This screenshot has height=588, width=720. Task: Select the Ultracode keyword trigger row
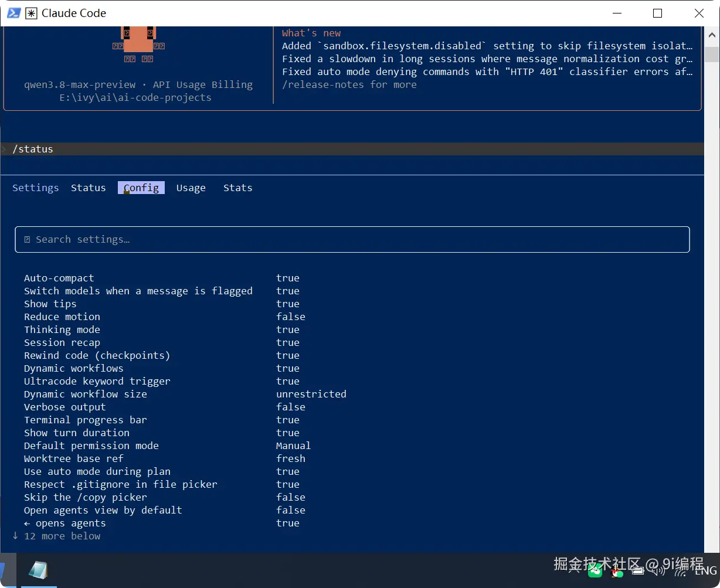(162, 381)
